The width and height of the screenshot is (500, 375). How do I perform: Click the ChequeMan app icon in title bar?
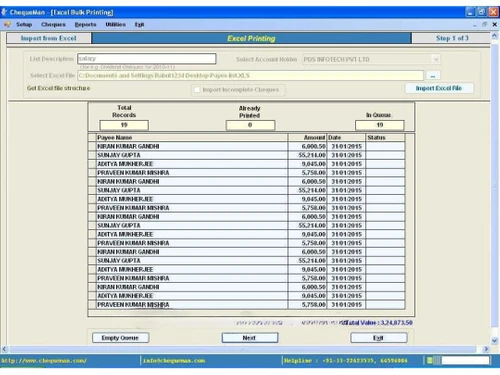click(4, 12)
